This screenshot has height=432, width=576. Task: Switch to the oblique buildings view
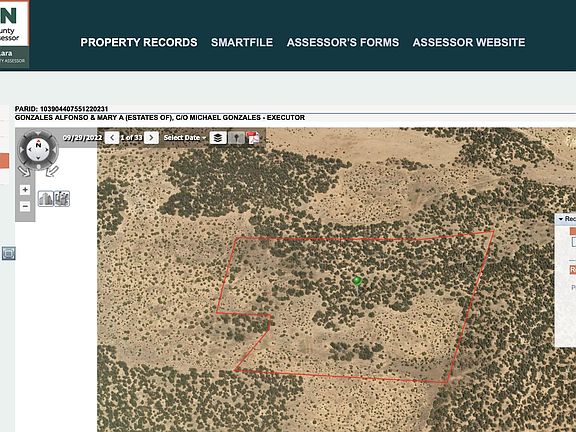pyautogui.click(x=46, y=199)
